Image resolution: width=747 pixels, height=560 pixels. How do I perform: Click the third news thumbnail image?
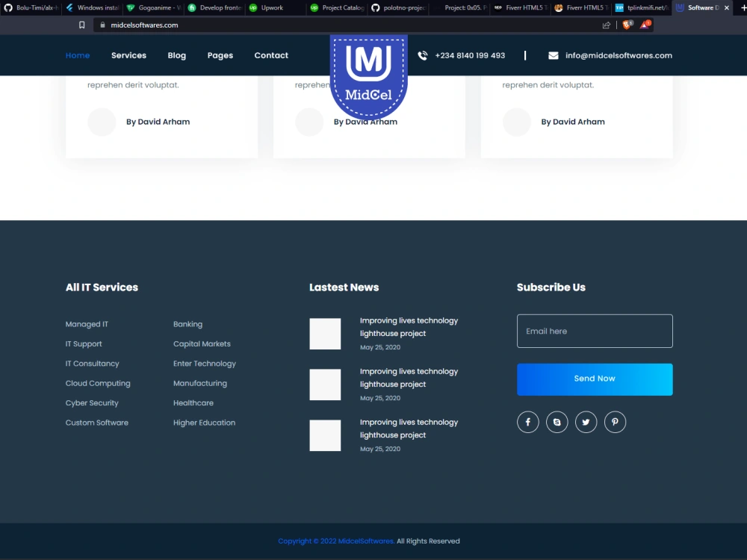326,435
